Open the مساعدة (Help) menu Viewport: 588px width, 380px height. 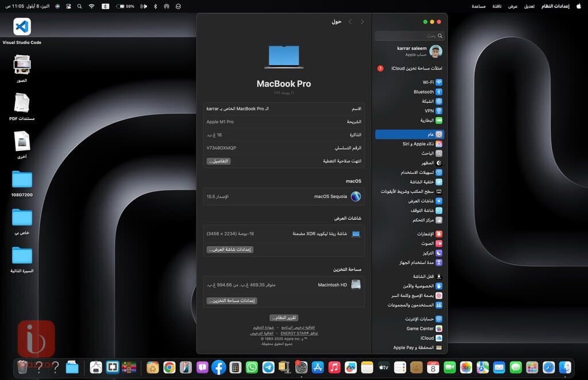click(x=478, y=6)
